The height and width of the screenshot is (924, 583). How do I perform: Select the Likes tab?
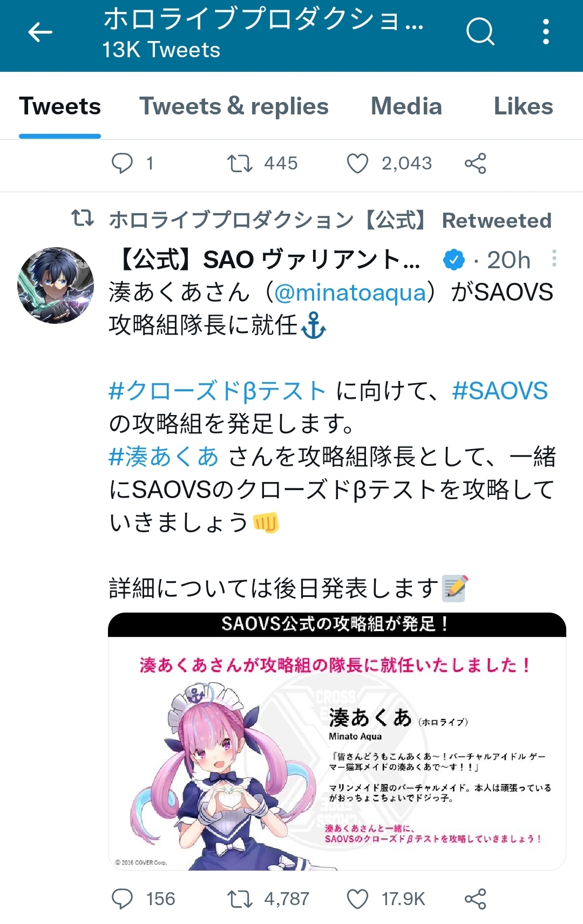pyautogui.click(x=524, y=106)
